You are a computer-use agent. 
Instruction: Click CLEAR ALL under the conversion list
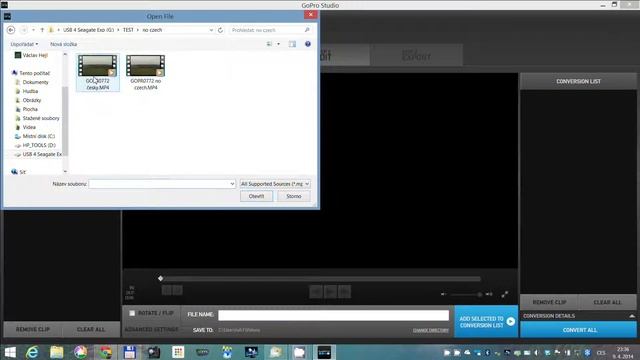tap(607, 302)
